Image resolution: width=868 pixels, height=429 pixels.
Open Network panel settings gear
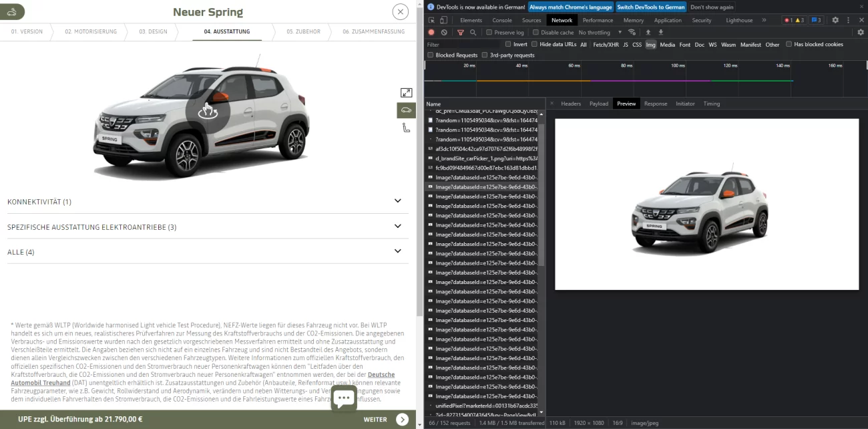coord(861,32)
